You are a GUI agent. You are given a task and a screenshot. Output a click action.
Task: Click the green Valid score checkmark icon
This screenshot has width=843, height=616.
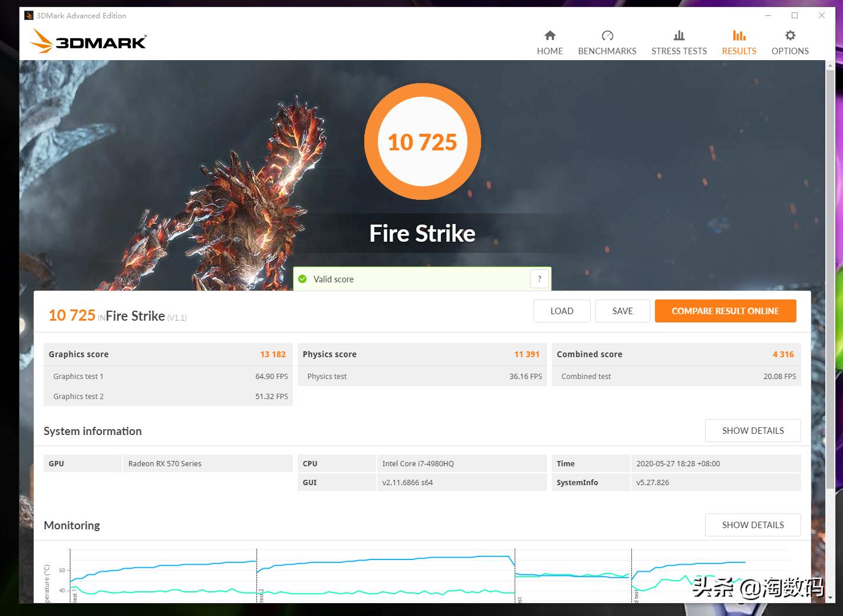(303, 278)
